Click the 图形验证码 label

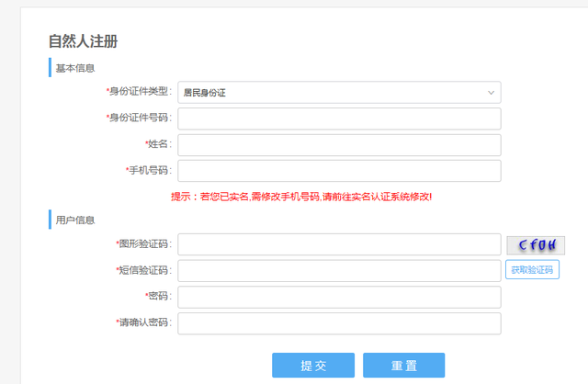pyautogui.click(x=143, y=244)
